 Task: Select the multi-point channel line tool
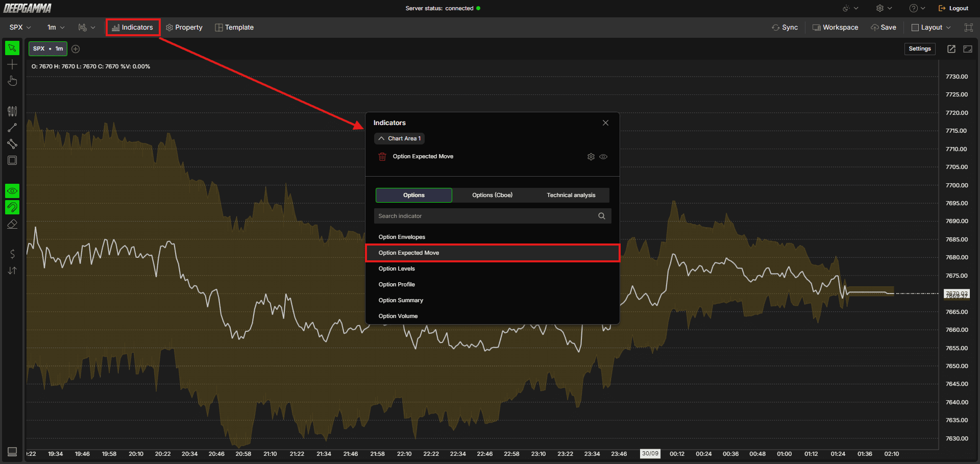[x=12, y=144]
